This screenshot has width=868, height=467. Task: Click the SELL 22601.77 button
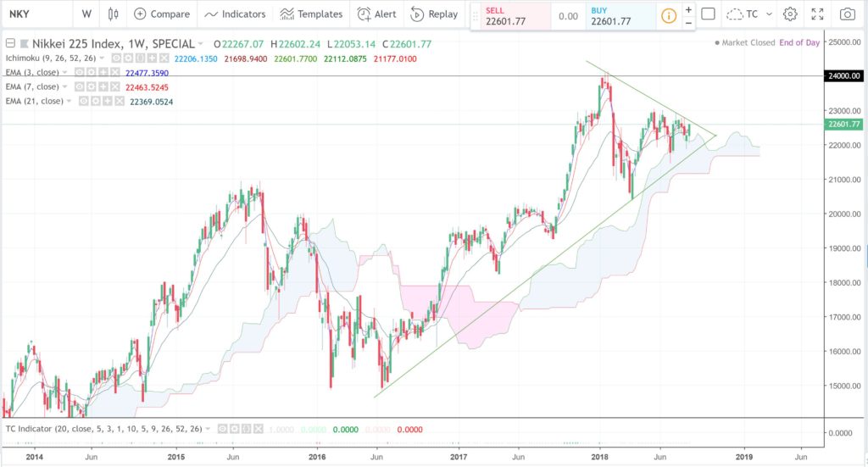[516, 16]
